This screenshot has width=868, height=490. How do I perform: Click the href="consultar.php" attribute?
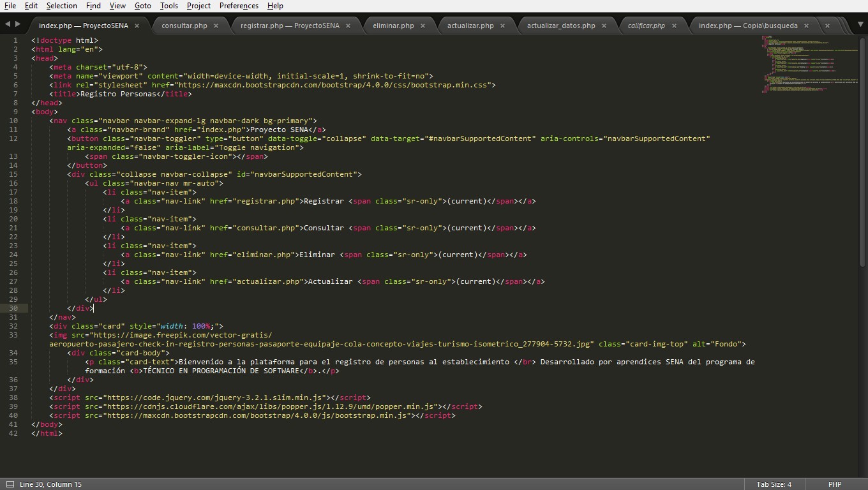point(255,228)
